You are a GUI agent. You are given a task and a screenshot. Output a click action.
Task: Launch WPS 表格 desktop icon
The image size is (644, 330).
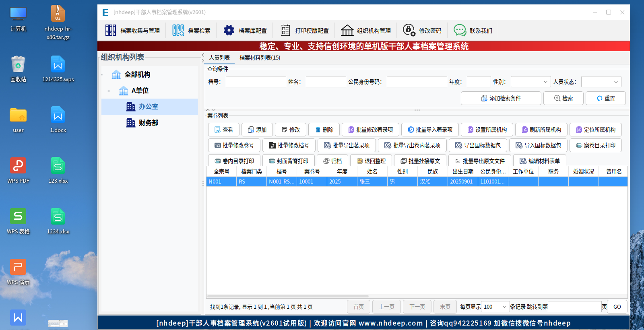click(18, 221)
